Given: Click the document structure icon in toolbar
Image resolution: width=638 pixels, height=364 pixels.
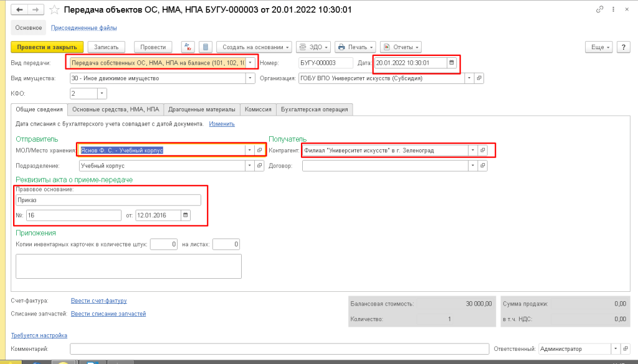Looking at the screenshot, I should pyautogui.click(x=207, y=47).
